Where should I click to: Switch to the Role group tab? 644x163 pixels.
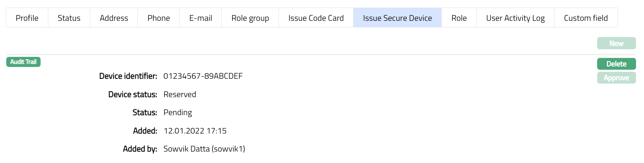coord(250,18)
